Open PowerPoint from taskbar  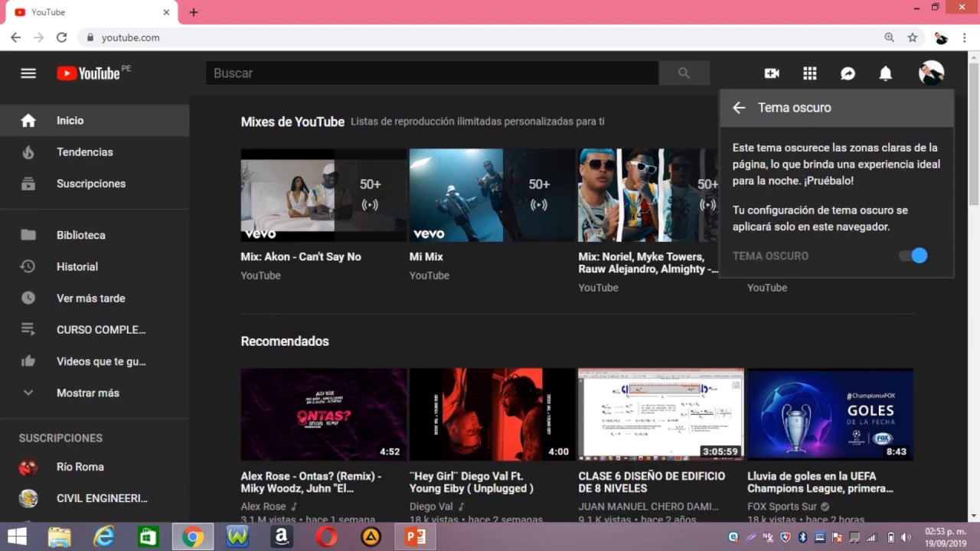416,536
